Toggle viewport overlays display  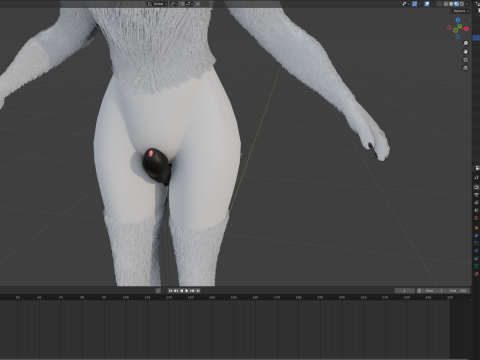click(427, 4)
